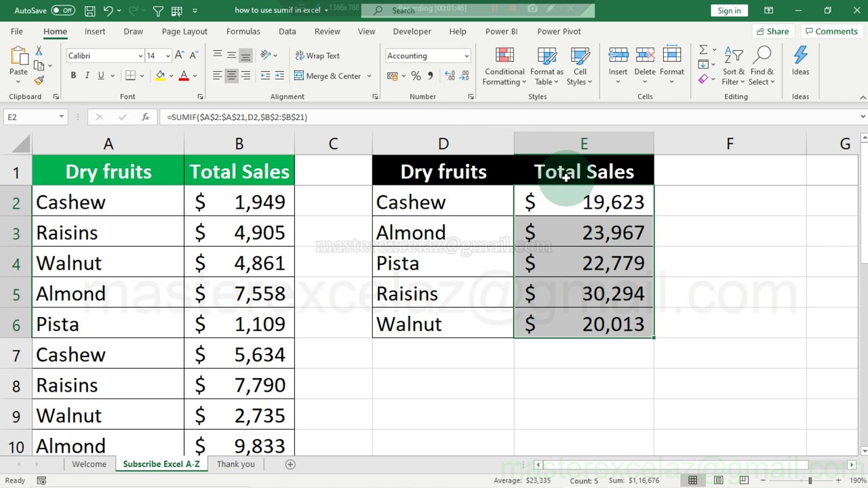The image size is (868, 488).
Task: Click the Insert Function fx icon
Action: [x=145, y=117]
